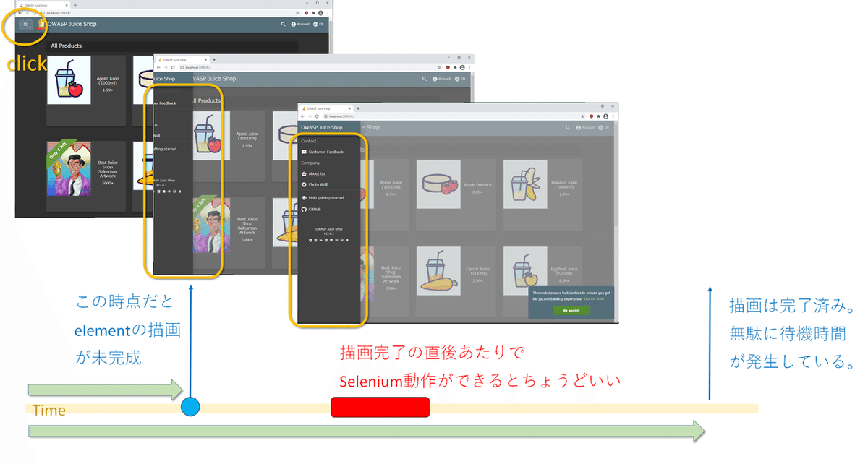Open Photo Wall via its sidebar icon
The height and width of the screenshot is (464, 868).
[304, 184]
